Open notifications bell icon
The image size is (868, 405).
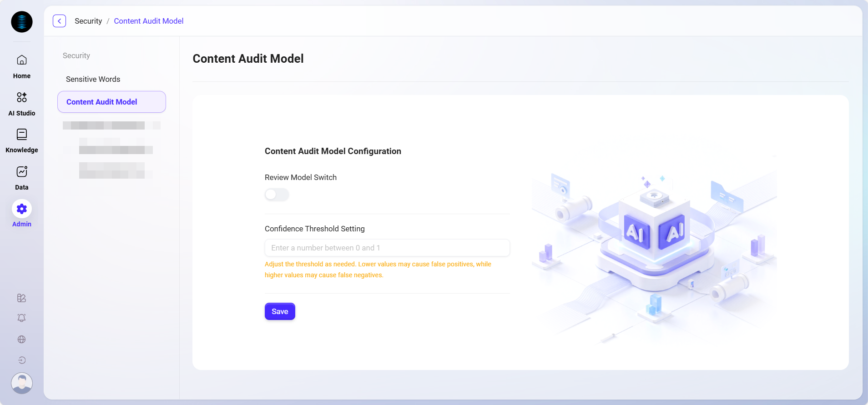(21, 318)
